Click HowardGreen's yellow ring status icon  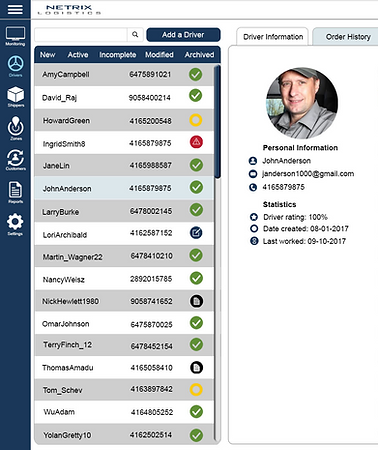click(196, 120)
